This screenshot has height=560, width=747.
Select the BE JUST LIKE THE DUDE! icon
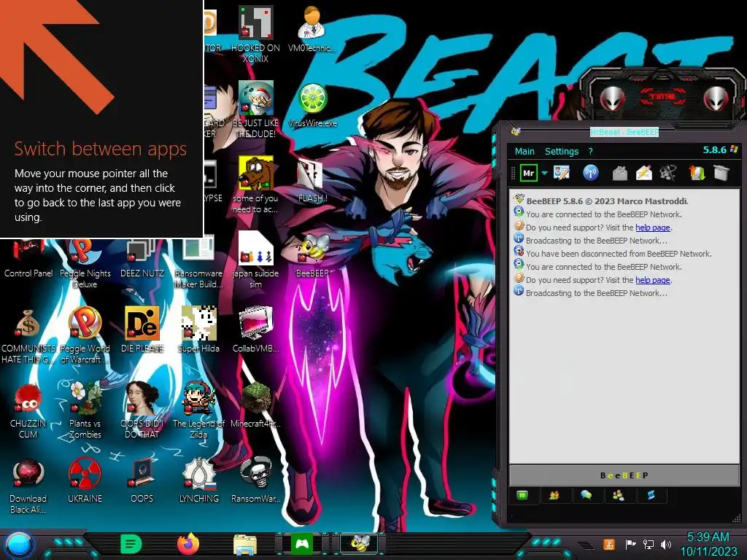(x=255, y=109)
